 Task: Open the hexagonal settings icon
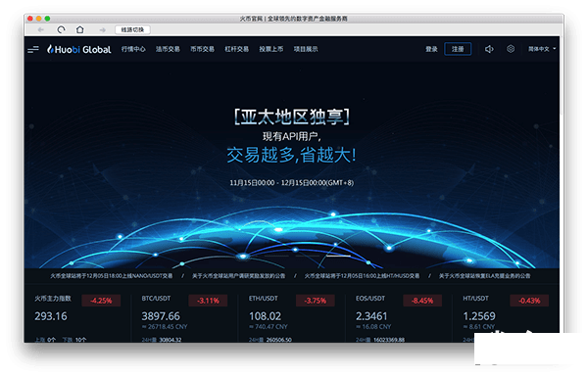511,49
